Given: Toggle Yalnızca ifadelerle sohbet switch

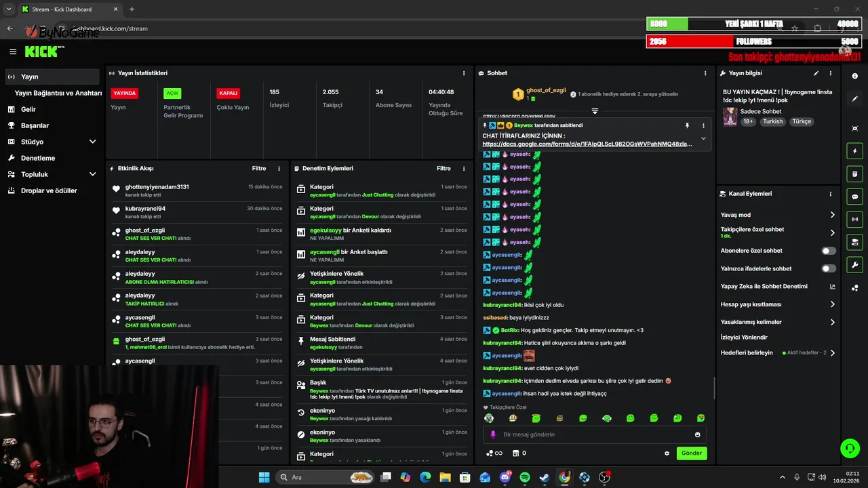Looking at the screenshot, I should (x=829, y=268).
